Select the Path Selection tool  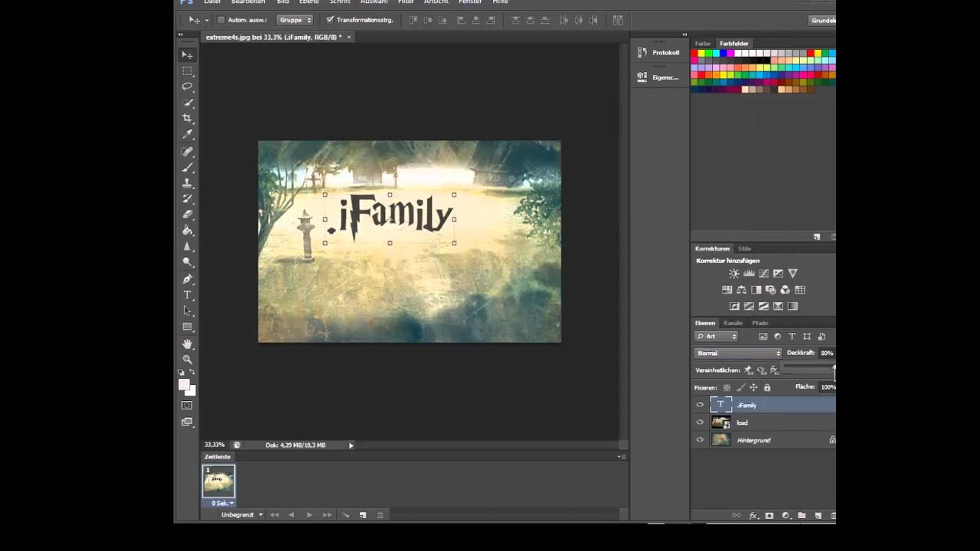(188, 311)
